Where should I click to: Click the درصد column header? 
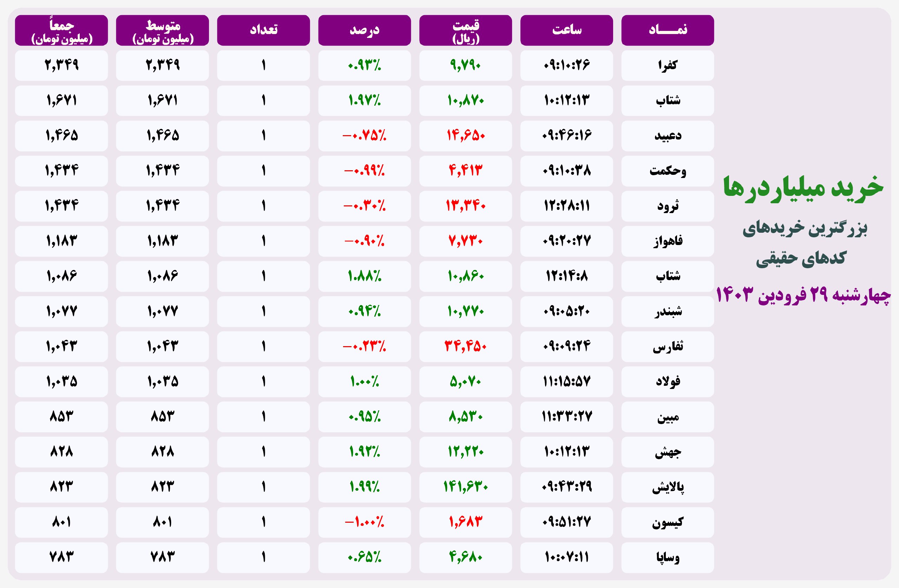tap(364, 30)
